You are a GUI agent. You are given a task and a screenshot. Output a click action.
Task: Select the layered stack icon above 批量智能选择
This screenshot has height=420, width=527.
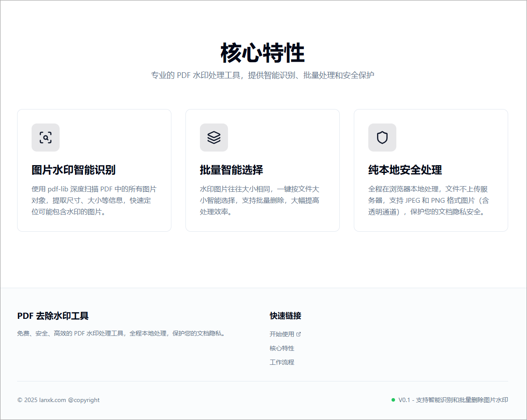click(x=214, y=138)
